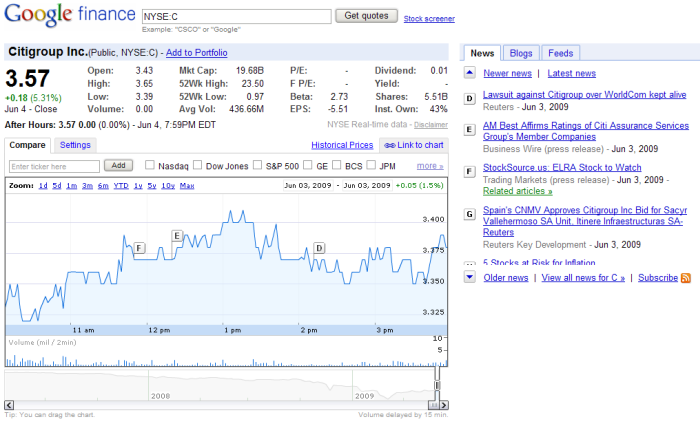Toggle the S&P 500 comparison checkbox

[257, 165]
